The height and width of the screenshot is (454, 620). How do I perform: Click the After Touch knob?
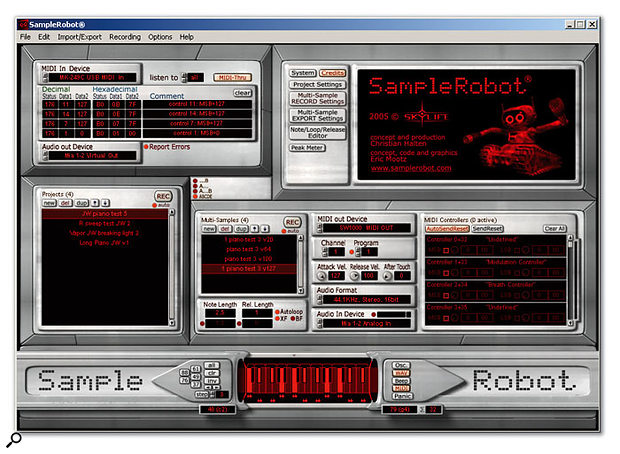388,276
